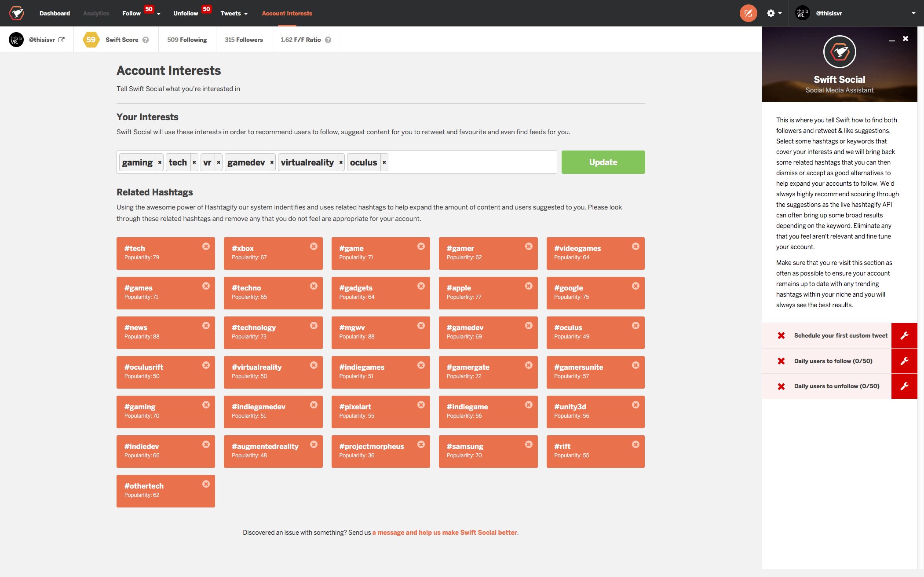924x577 pixels.
Task: Open @thisisvr external profile link
Action: pyautogui.click(x=61, y=40)
